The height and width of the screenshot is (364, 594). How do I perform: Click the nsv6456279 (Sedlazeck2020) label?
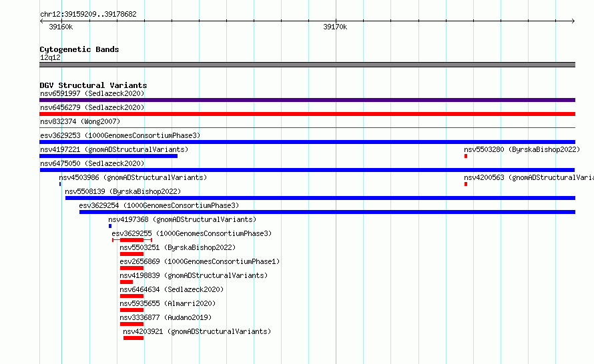pyautogui.click(x=92, y=107)
